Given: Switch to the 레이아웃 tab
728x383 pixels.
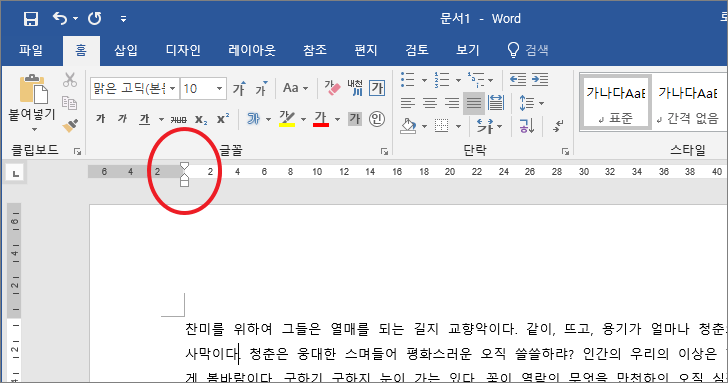Looking at the screenshot, I should point(252,50).
